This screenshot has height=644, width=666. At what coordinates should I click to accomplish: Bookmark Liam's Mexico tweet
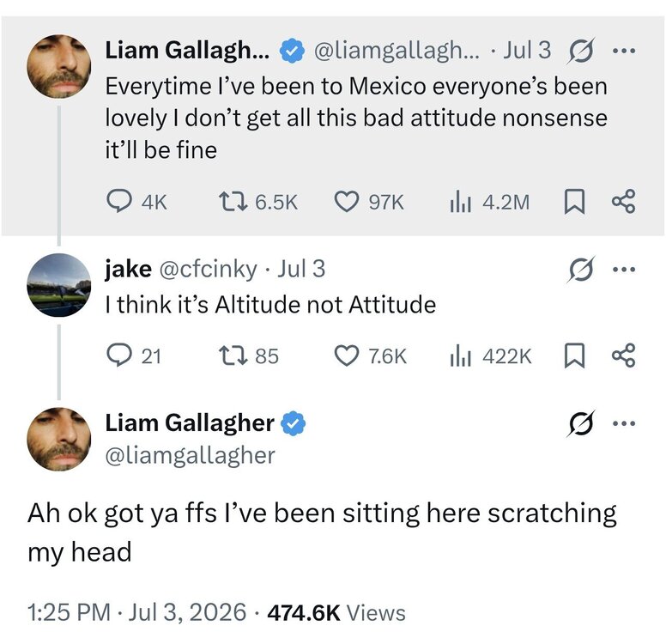click(x=574, y=202)
